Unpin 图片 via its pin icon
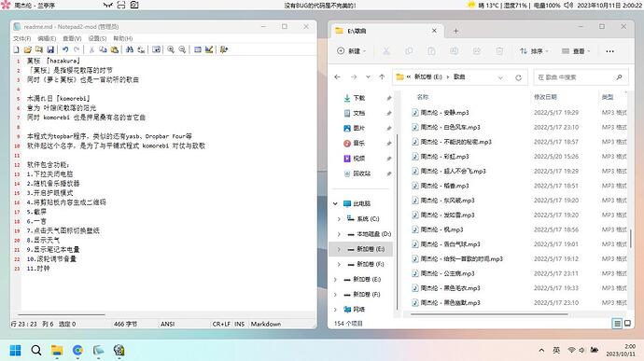This screenshot has height=361, width=644. coord(388,128)
